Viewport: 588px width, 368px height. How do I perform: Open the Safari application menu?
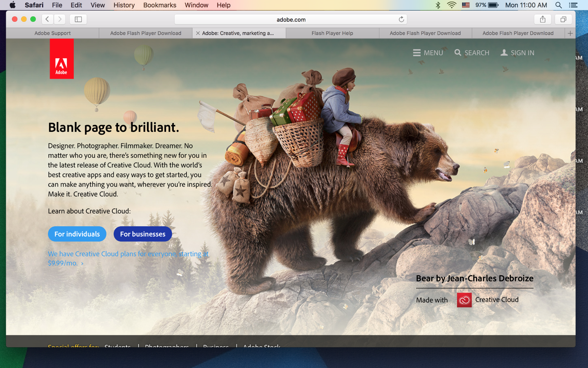34,5
